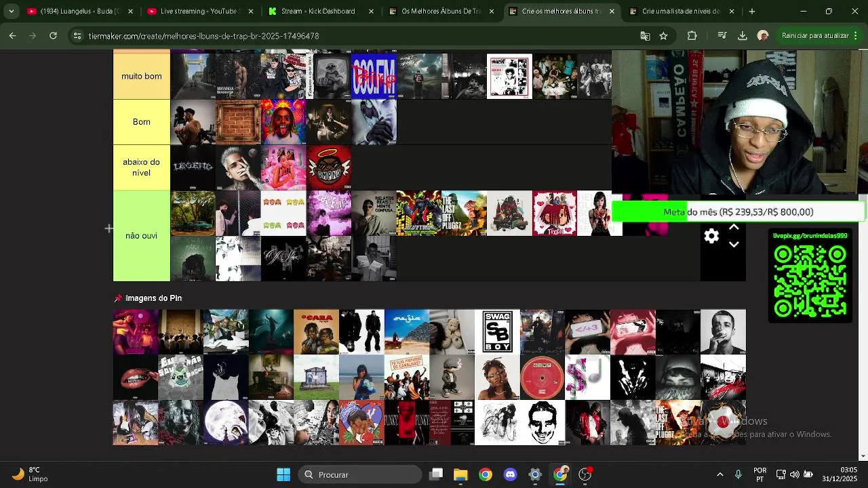Image resolution: width=868 pixels, height=488 pixels.
Task: Close the Stream Kick Dashboard tab
Action: click(372, 12)
